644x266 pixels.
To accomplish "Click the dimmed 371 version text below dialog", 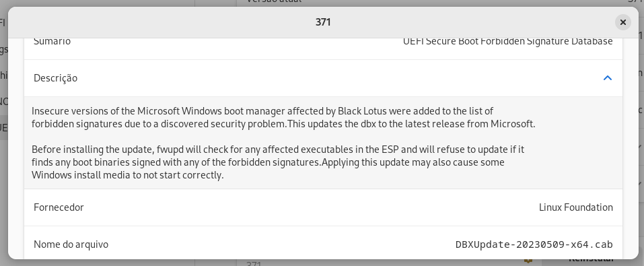I will (x=254, y=263).
